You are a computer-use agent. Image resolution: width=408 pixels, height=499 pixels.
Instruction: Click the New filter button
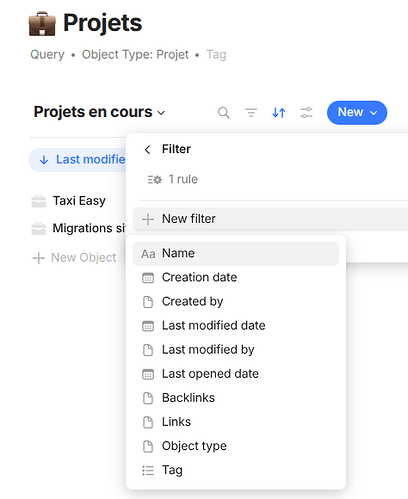tap(270, 219)
